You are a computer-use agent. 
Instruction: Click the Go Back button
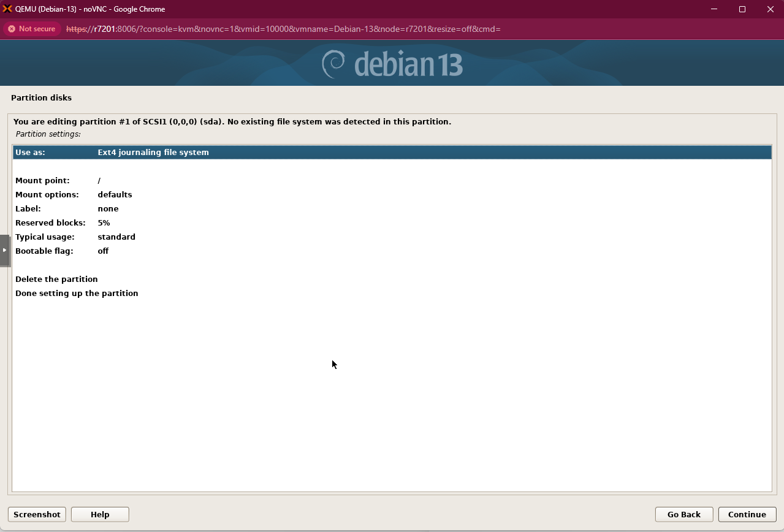tap(683, 514)
